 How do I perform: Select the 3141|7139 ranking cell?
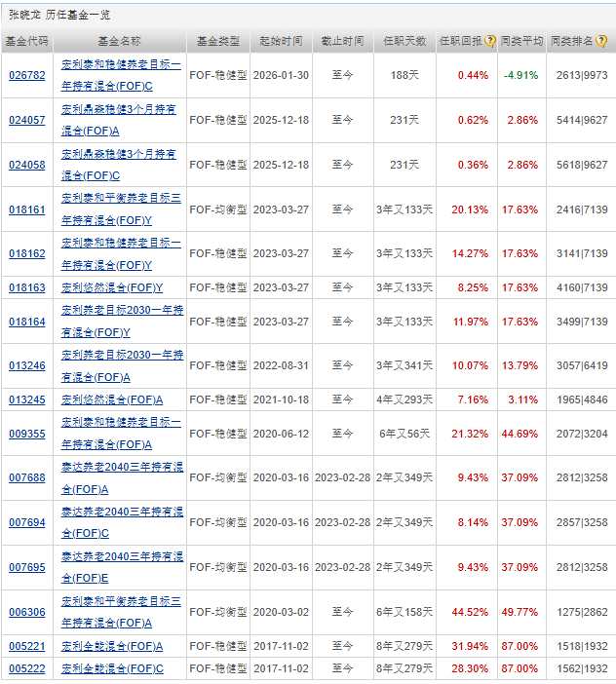[x=582, y=253]
